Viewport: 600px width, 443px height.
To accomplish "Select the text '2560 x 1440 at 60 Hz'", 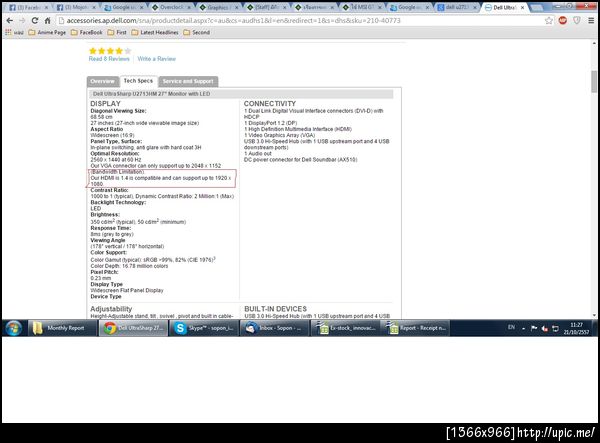I will click(116, 160).
